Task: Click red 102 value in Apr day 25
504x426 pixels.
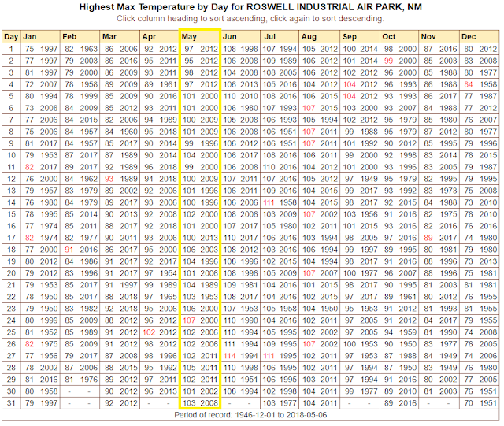Action: click(x=149, y=332)
